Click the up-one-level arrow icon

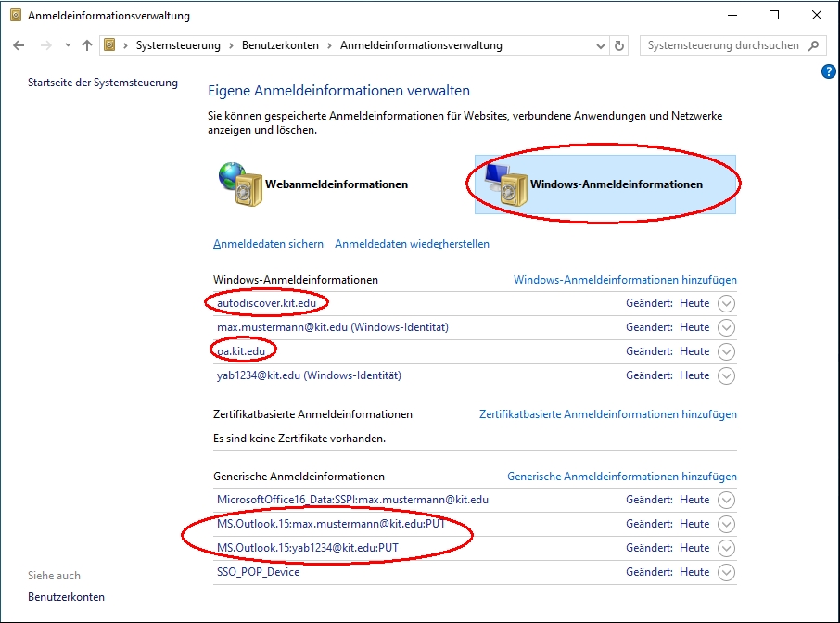tap(87, 45)
